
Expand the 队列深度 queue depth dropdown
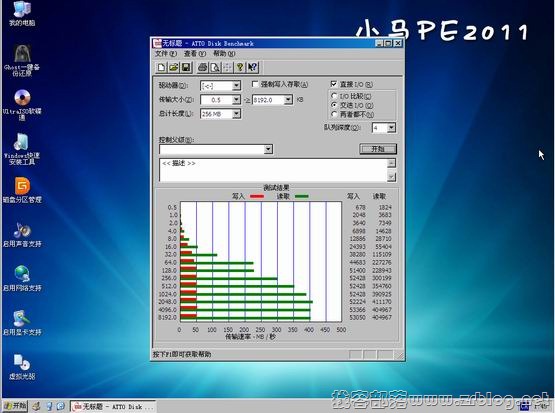[391, 128]
